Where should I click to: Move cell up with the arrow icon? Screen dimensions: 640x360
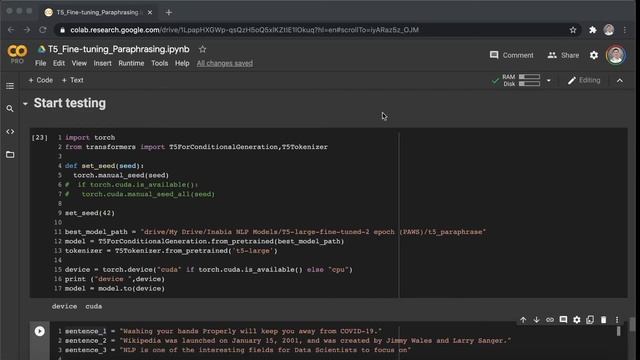[523, 320]
